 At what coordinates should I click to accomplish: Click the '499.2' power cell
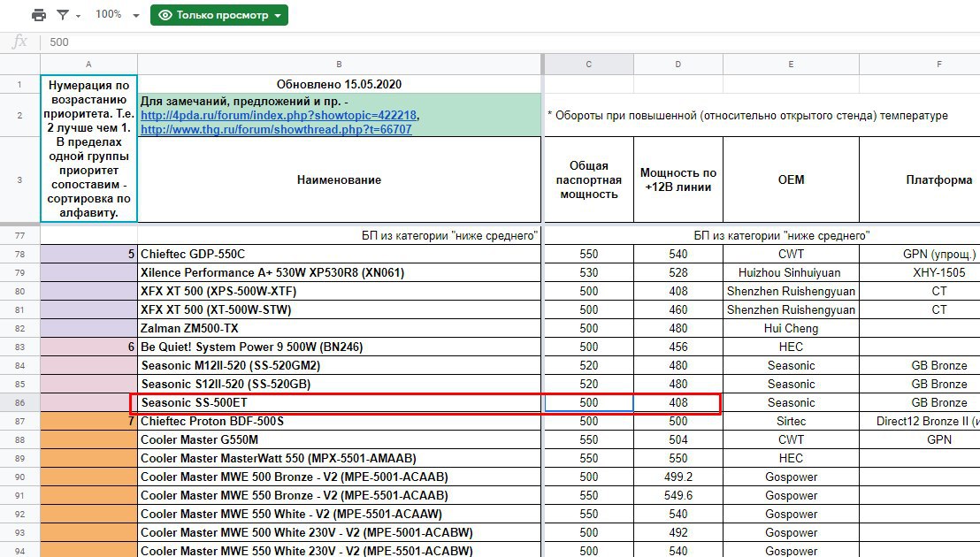[678, 477]
